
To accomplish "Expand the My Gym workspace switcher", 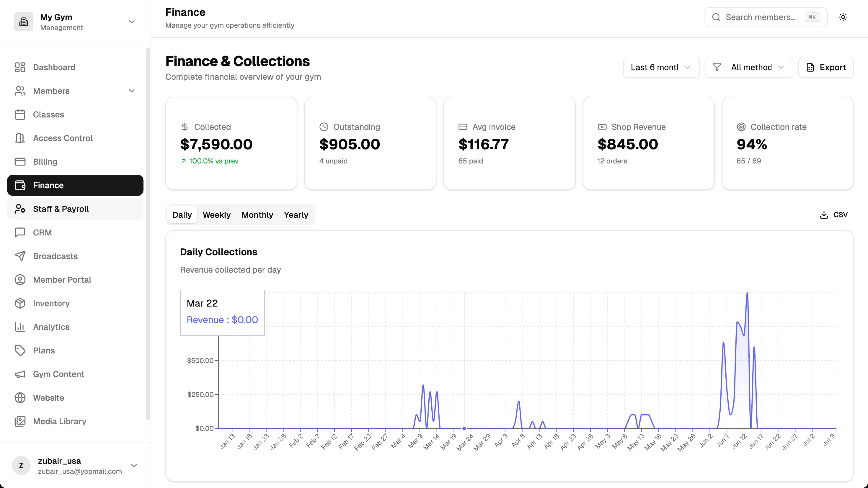I will 132,22.
